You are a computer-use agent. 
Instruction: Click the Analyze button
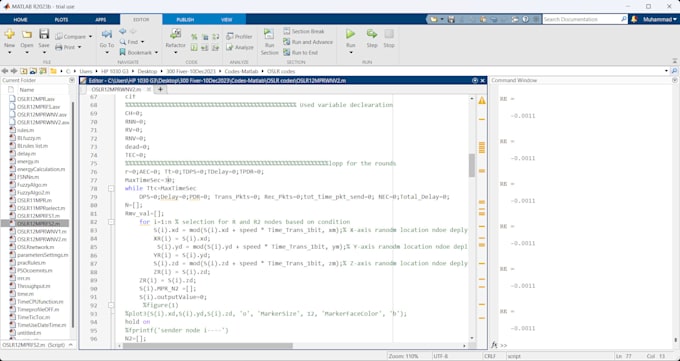click(240, 47)
